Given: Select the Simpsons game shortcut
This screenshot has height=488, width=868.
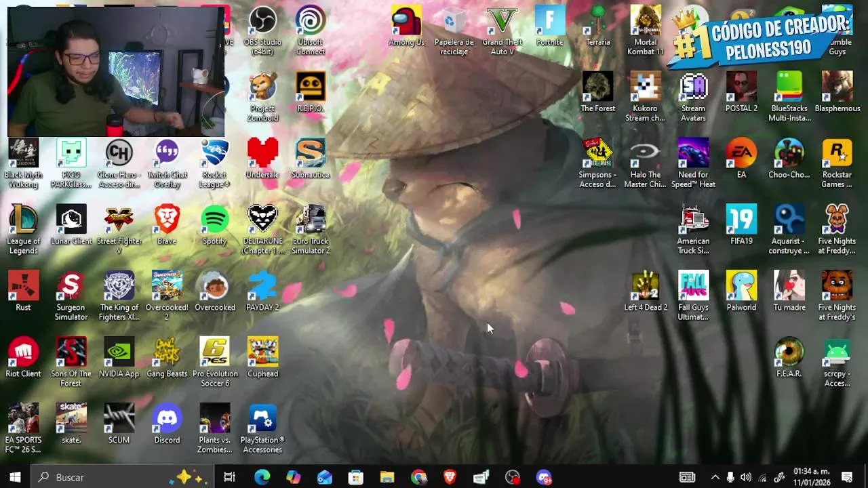Looking at the screenshot, I should (x=597, y=163).
